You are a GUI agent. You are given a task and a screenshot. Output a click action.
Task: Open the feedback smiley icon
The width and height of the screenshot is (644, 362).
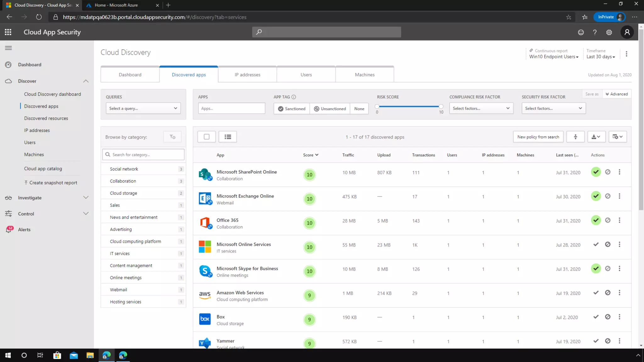(x=581, y=32)
